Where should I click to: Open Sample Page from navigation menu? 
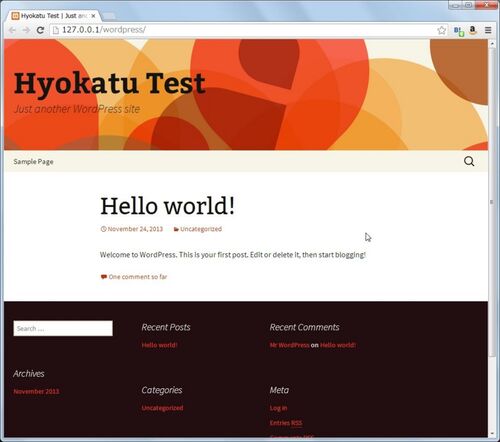(33, 162)
